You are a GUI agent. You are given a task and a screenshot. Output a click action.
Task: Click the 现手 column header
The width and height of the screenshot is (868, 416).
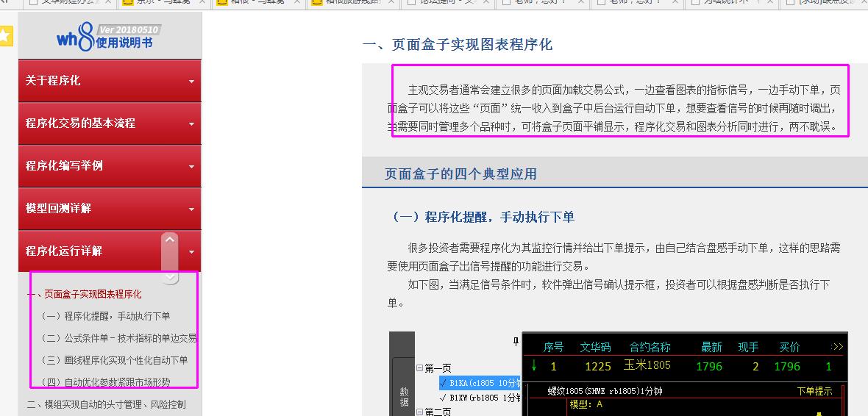click(748, 348)
